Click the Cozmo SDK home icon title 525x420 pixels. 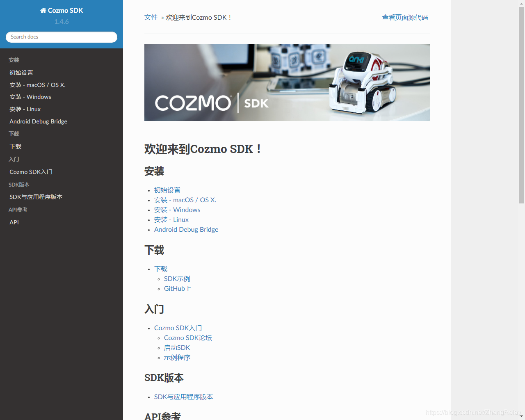tap(62, 10)
